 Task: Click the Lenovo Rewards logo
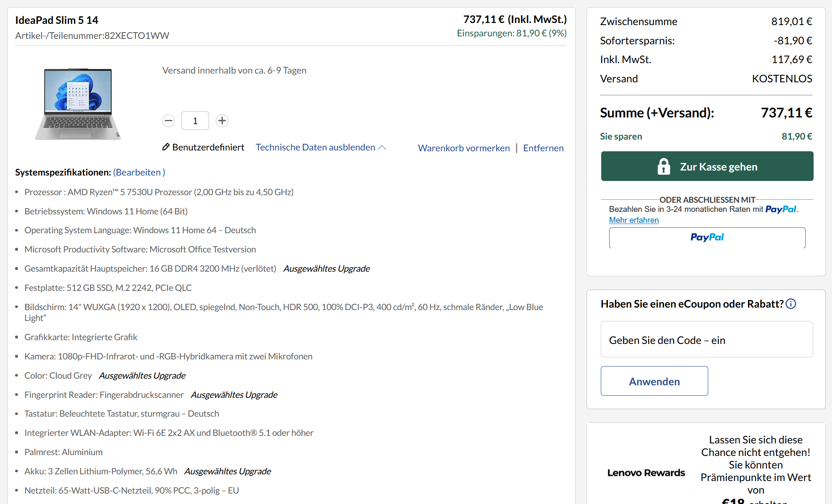[x=646, y=473]
